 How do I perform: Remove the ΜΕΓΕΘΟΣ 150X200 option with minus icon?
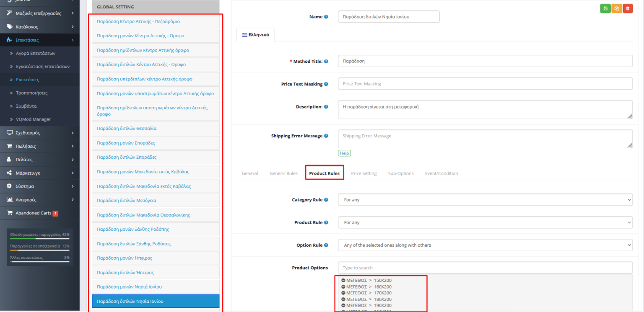tap(343, 280)
